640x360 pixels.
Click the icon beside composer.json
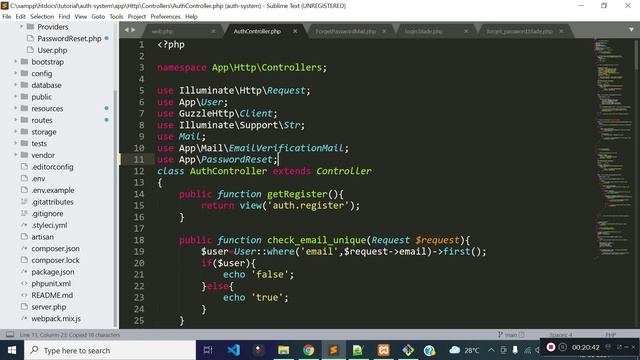tap(24, 248)
